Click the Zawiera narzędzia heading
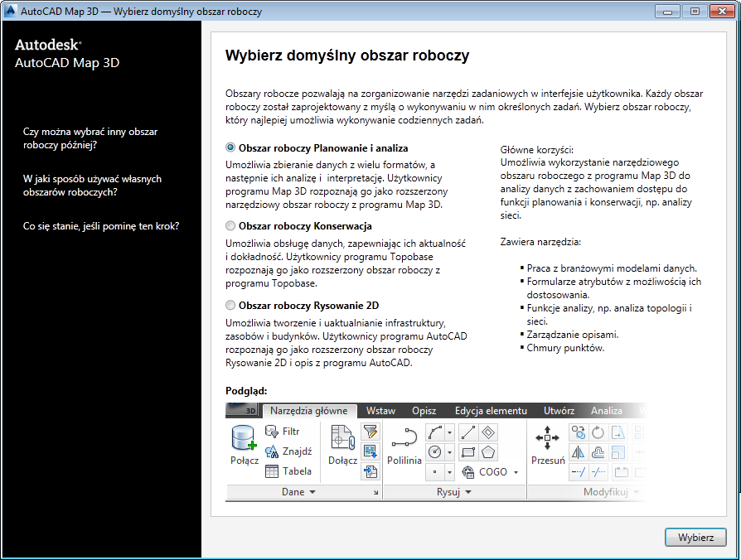The width and height of the screenshot is (741, 560). tap(540, 242)
